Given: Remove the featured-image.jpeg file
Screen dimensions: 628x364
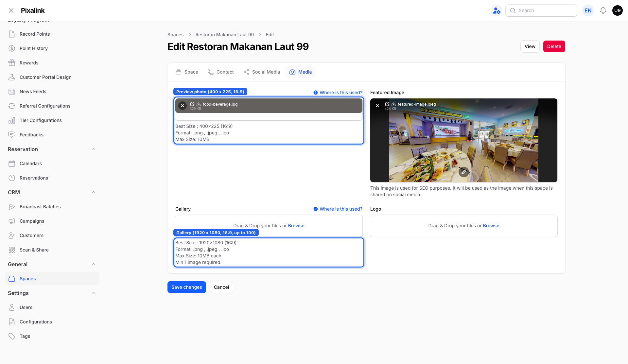Looking at the screenshot, I should [x=377, y=106].
